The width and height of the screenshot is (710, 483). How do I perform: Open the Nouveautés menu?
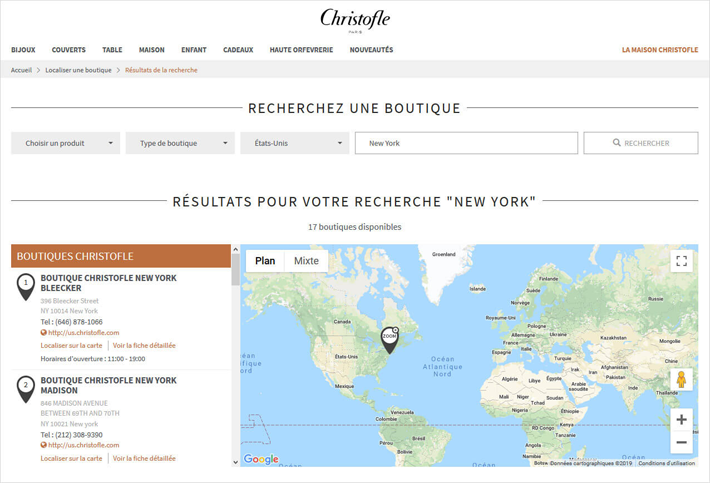pyautogui.click(x=371, y=50)
